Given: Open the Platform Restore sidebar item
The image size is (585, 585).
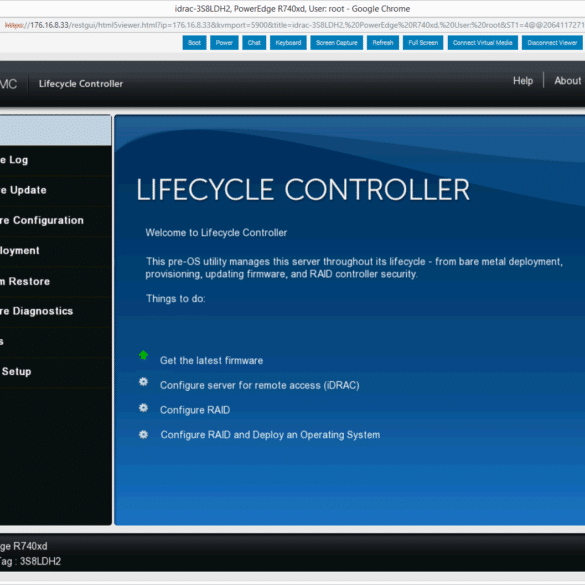Looking at the screenshot, I should coord(55,281).
